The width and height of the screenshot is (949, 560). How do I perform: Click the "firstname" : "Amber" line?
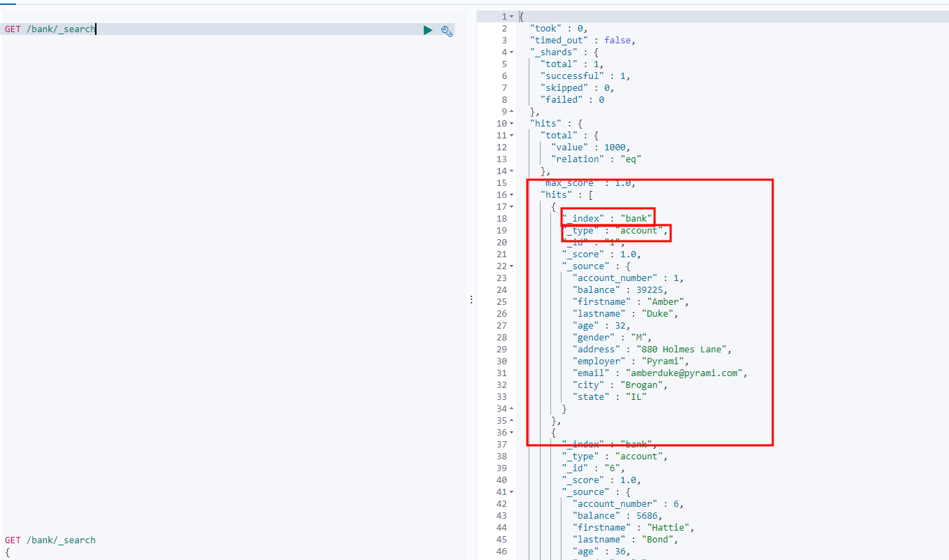click(631, 301)
